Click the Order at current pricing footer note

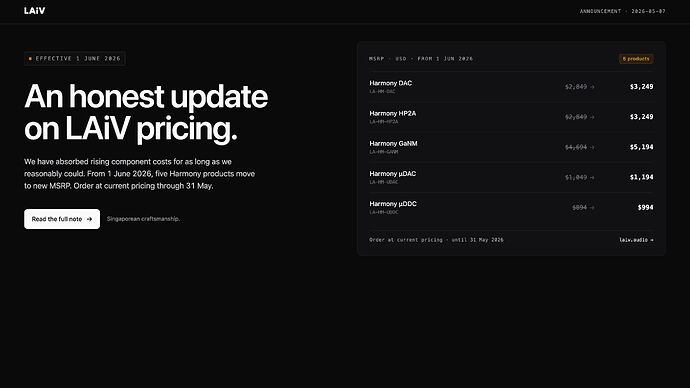pyautogui.click(x=437, y=240)
